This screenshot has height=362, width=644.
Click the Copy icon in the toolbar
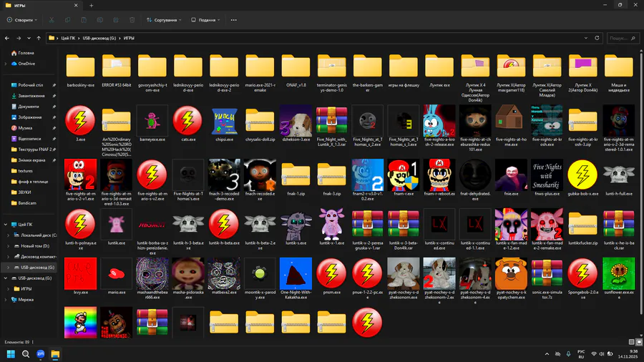[x=67, y=20]
